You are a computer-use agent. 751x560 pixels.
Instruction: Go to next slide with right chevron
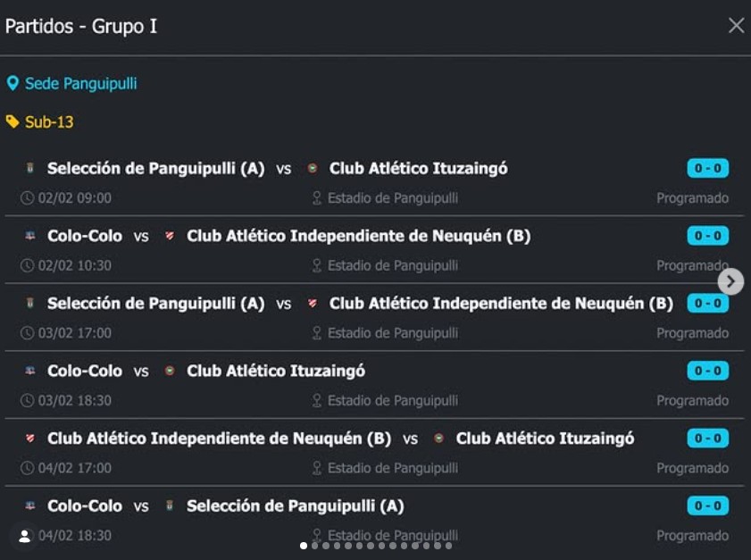[730, 282]
